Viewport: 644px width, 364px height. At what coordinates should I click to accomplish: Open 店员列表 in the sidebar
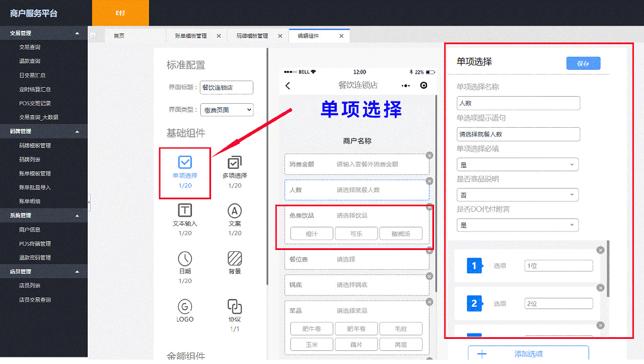tap(30, 285)
